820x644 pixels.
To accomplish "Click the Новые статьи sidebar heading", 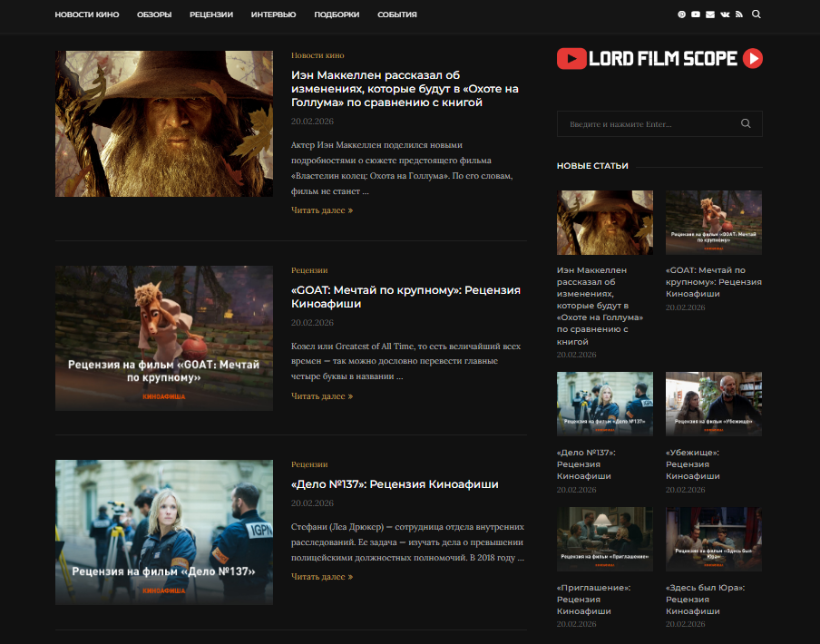I will 592,166.
